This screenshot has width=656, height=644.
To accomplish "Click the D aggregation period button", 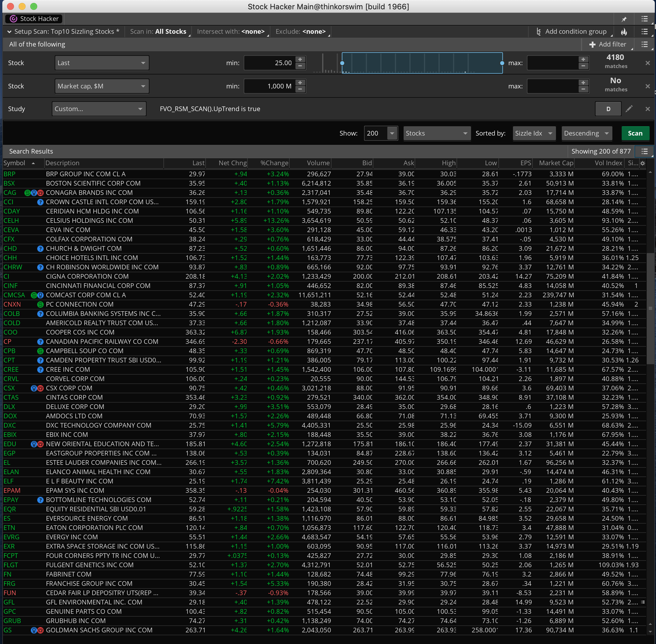I will [608, 109].
